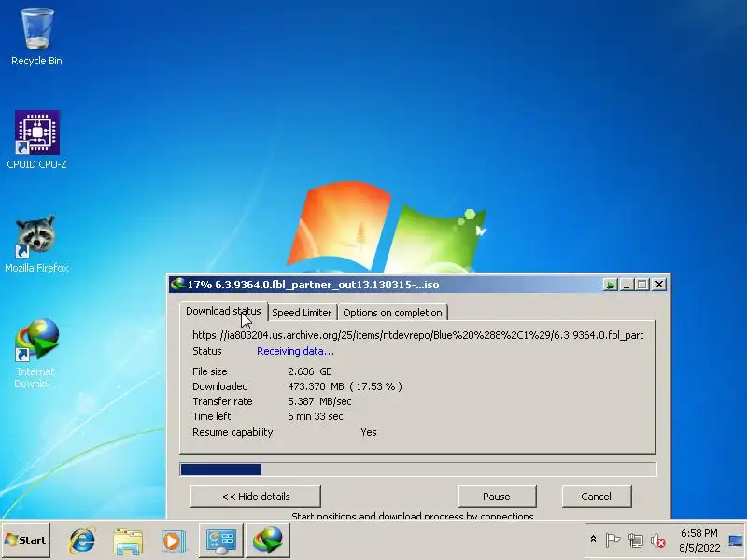
Task: Open the Options on completion tab
Action: tap(392, 313)
